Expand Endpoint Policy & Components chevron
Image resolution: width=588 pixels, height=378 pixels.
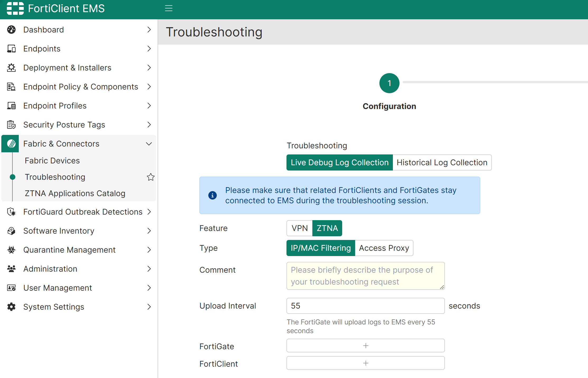149,87
